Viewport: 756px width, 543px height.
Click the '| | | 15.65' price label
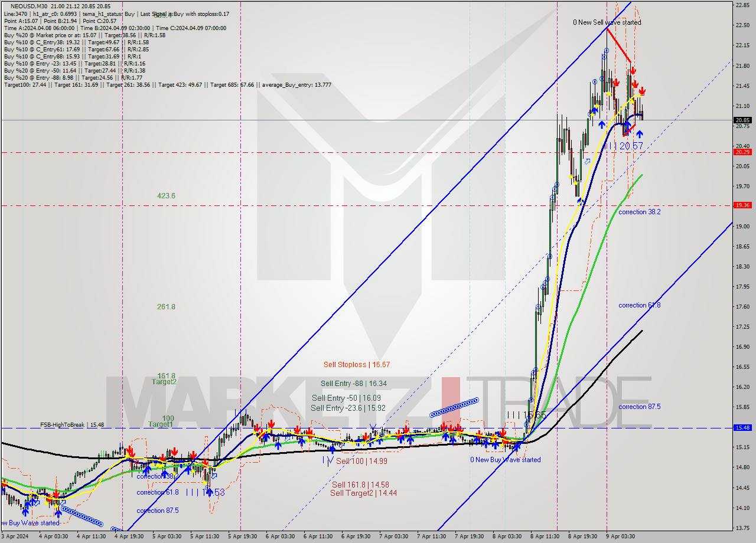click(x=526, y=415)
